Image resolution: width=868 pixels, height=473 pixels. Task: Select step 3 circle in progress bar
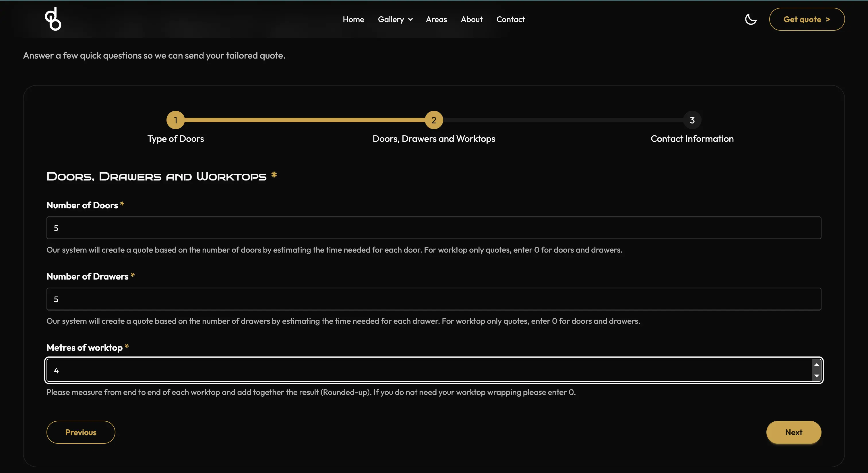(x=692, y=120)
